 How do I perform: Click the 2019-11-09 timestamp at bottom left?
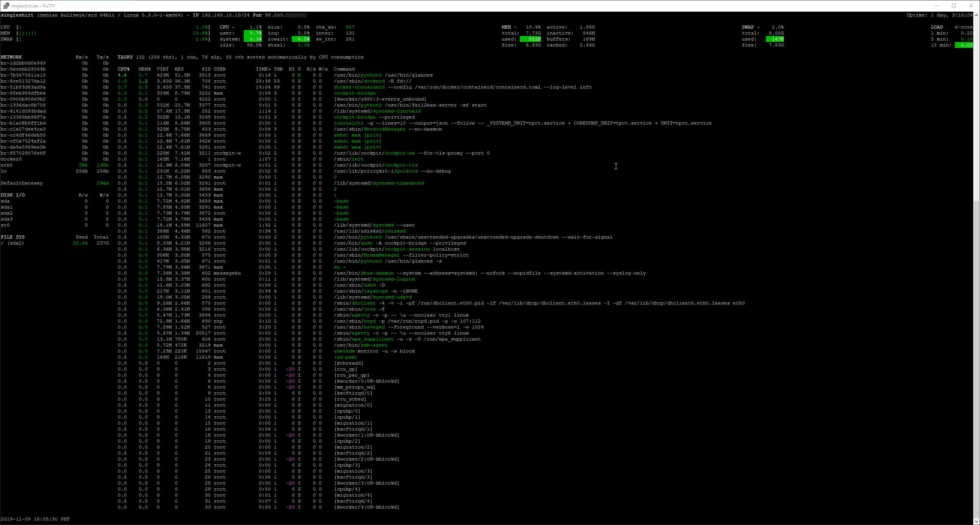(35, 519)
